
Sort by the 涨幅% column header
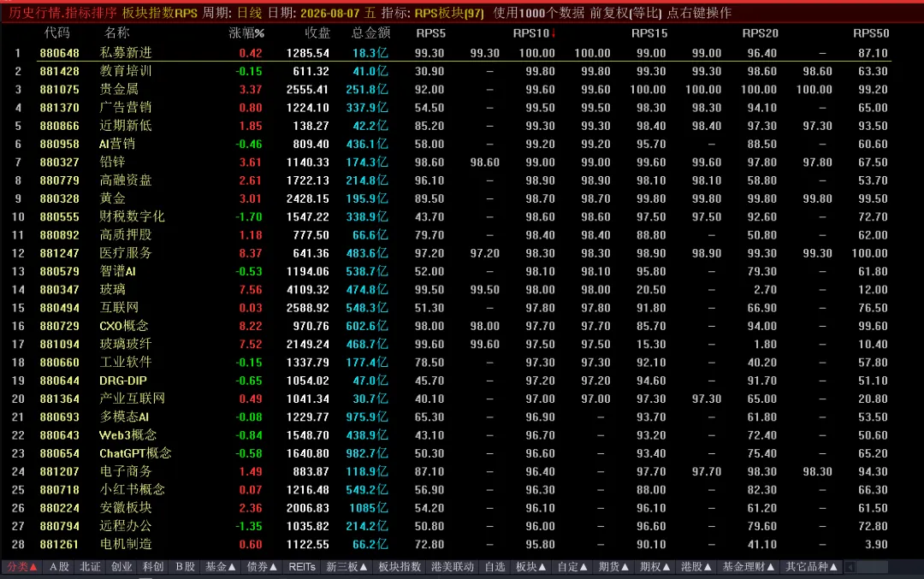[x=246, y=33]
